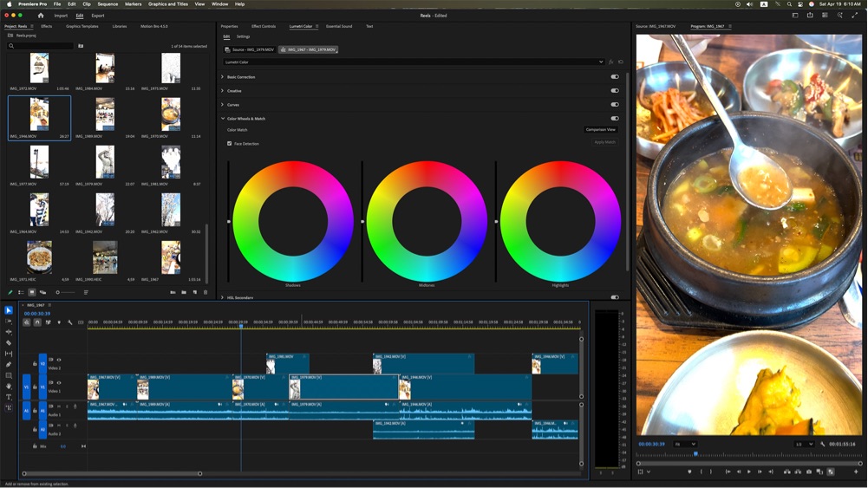Open Fit zoom level dropdown

[685, 444]
